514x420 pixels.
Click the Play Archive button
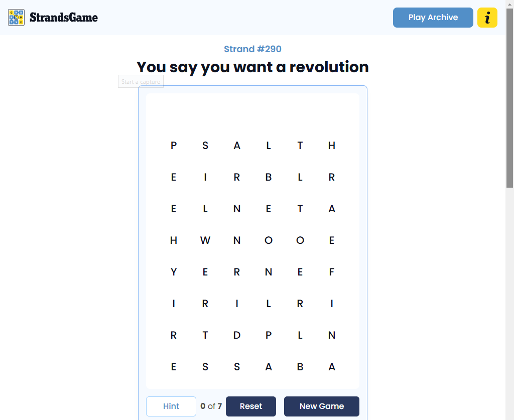point(433,18)
